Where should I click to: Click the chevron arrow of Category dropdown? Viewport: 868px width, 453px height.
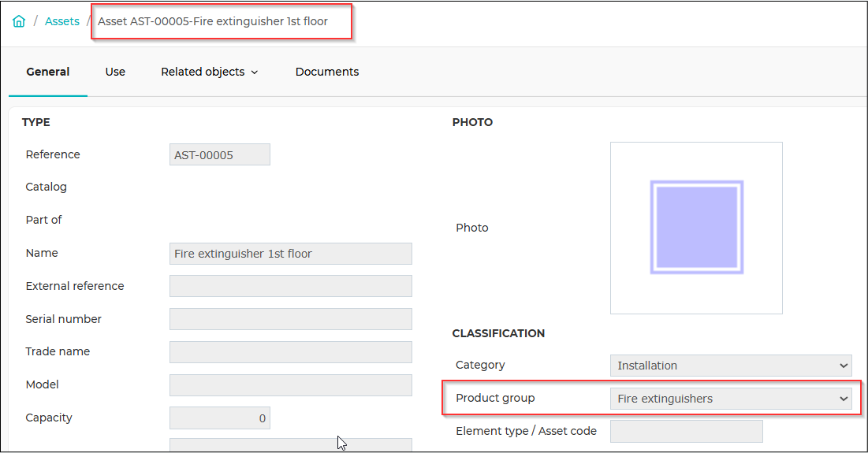843,366
